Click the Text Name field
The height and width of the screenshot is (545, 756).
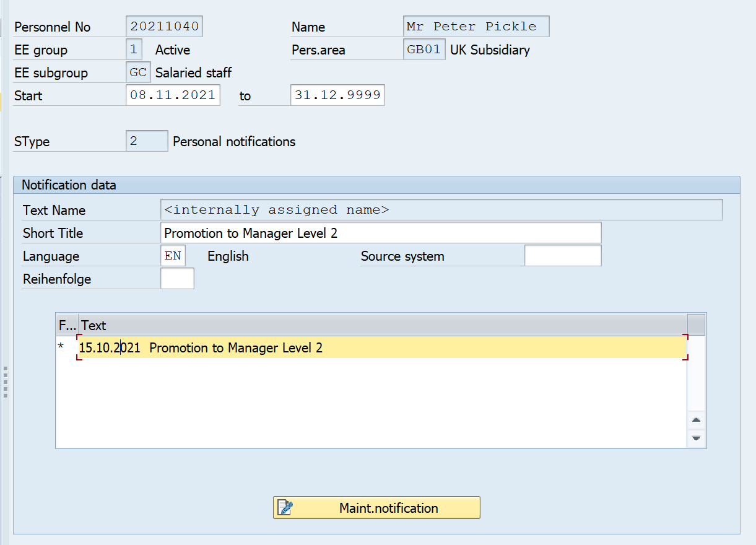[441, 210]
